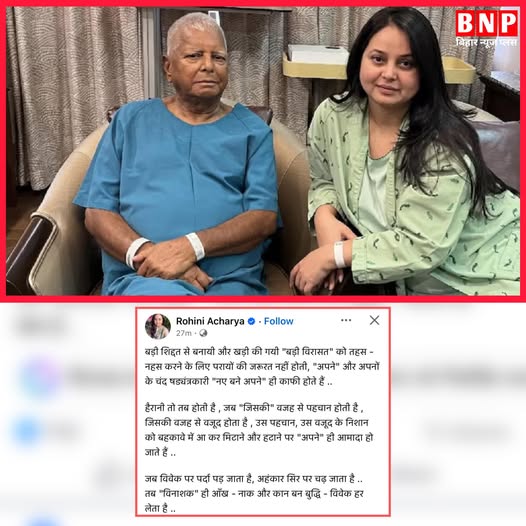Follow Rohini Acharya
This screenshot has width=526, height=526.
point(278,321)
